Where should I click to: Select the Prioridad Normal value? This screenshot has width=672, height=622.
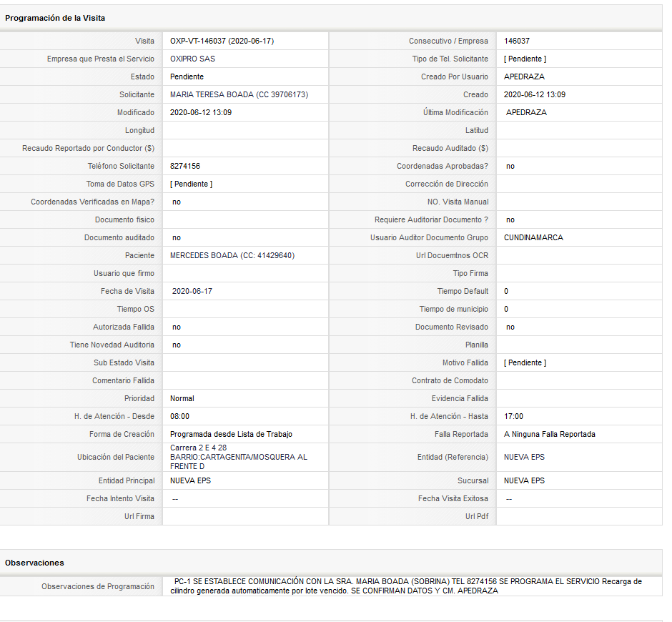click(182, 399)
